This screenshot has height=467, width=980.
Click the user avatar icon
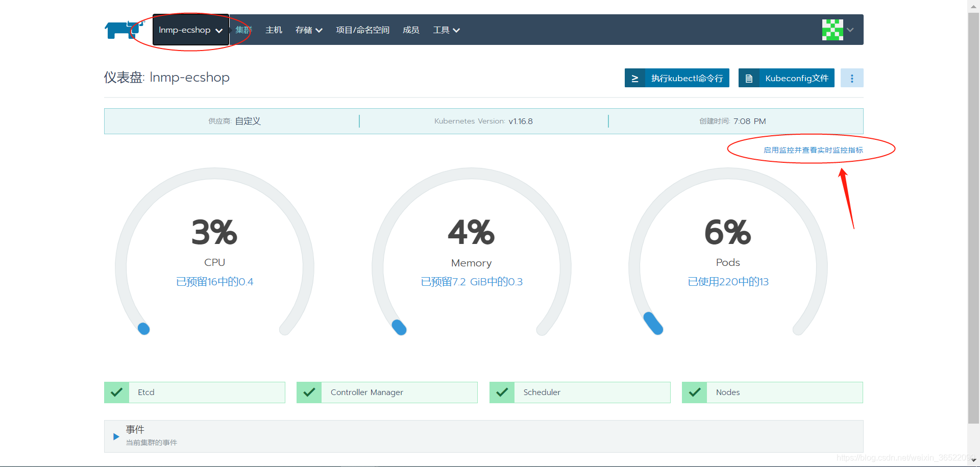(x=832, y=30)
